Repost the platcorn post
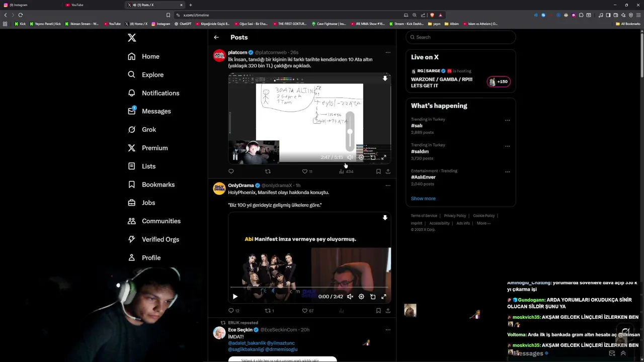644x362 pixels. pos(268,171)
